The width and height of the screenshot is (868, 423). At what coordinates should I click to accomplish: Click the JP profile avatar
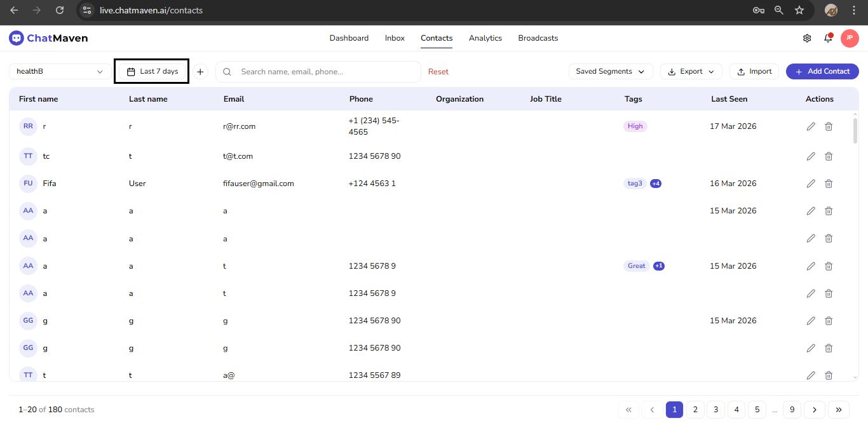point(850,38)
